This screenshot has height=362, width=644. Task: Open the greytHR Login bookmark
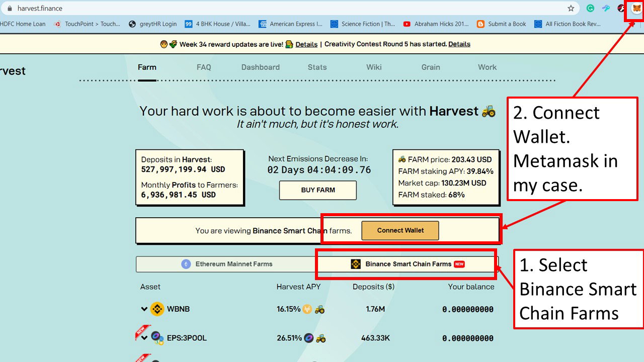[153, 24]
